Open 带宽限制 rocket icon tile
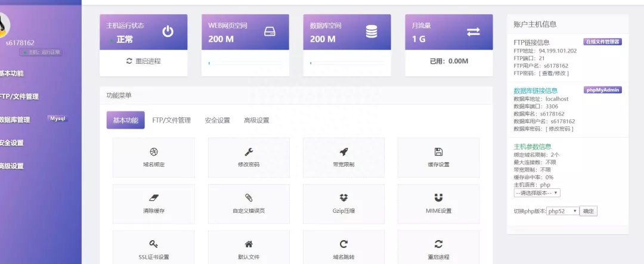Screen dimensions: 644x264 [343, 152]
